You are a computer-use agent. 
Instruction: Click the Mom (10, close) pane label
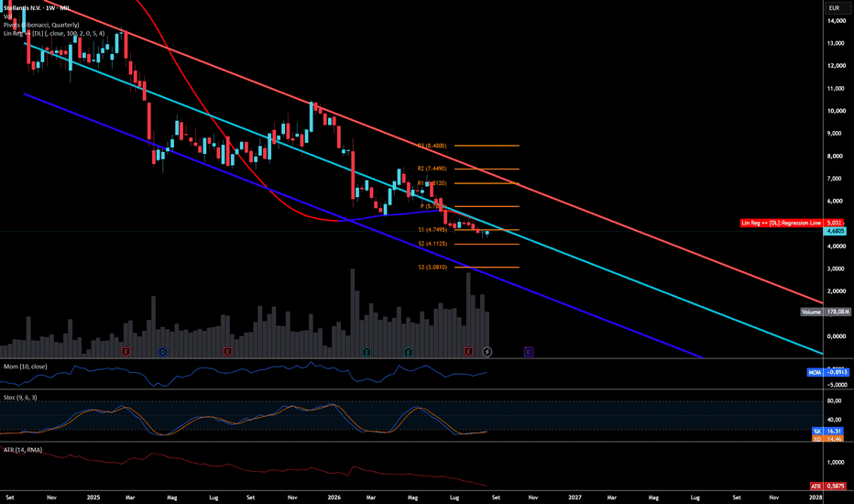coord(25,367)
